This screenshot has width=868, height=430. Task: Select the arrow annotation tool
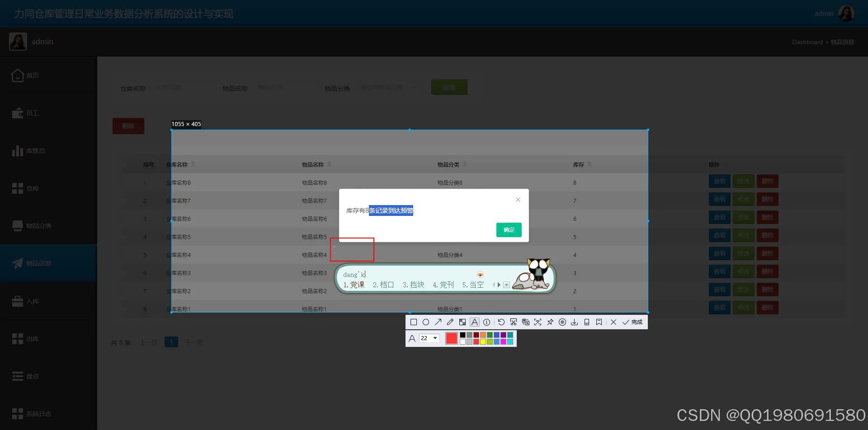[x=438, y=322]
